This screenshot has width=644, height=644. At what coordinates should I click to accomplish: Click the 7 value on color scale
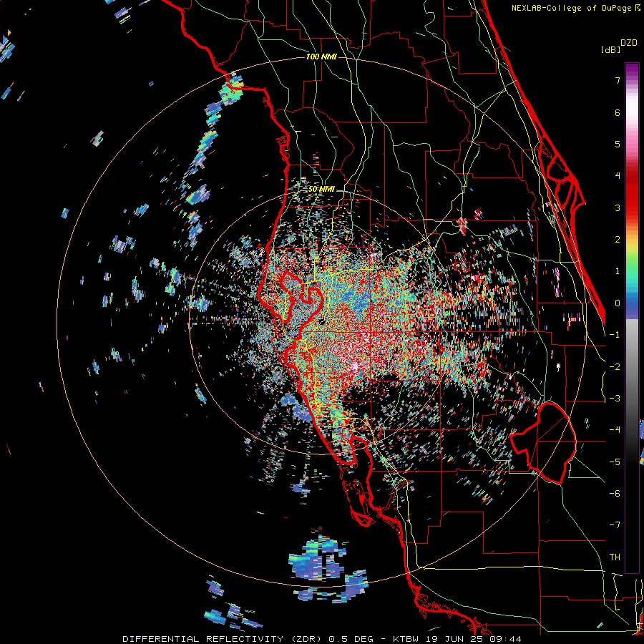(618, 80)
